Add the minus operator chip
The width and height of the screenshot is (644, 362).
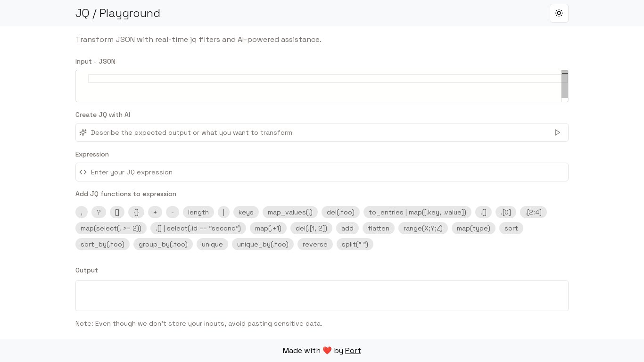(x=173, y=212)
